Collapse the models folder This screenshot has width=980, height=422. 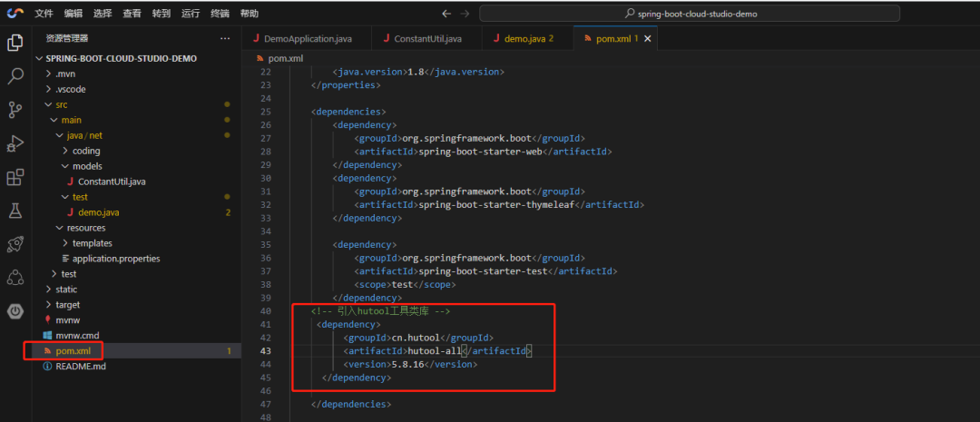[136, 166]
